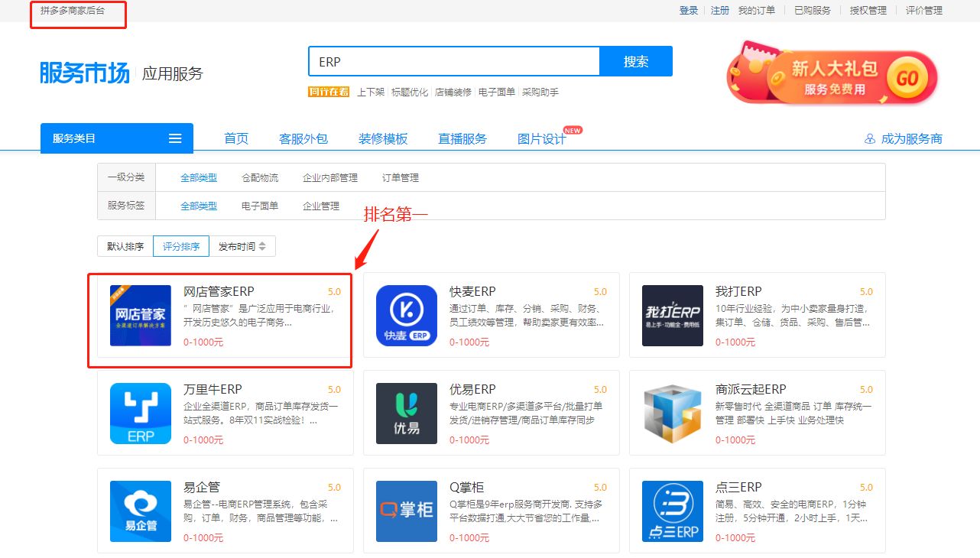Open the Q掌柜 app logo
The height and width of the screenshot is (558, 980).
[407, 511]
